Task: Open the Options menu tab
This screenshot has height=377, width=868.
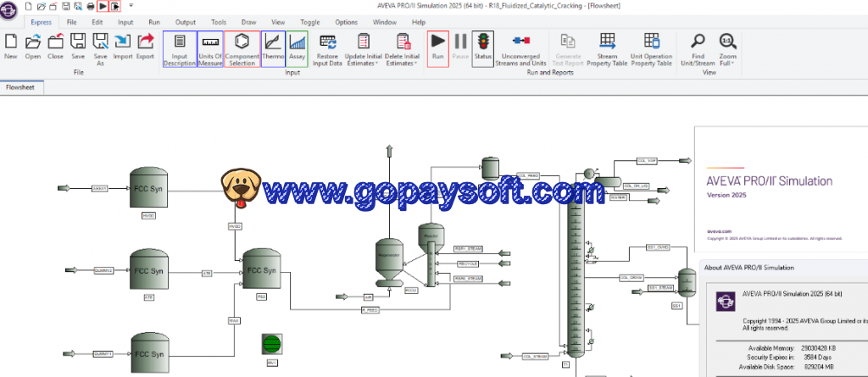Action: point(346,22)
